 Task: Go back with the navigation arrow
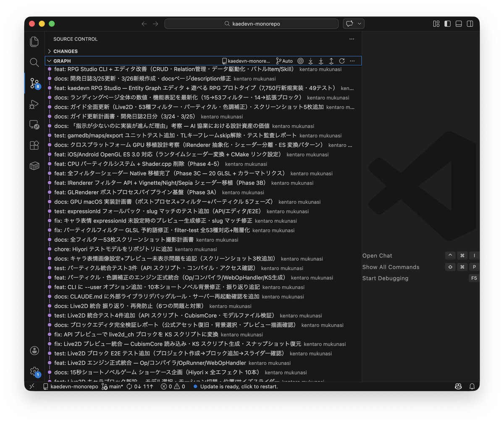(144, 24)
